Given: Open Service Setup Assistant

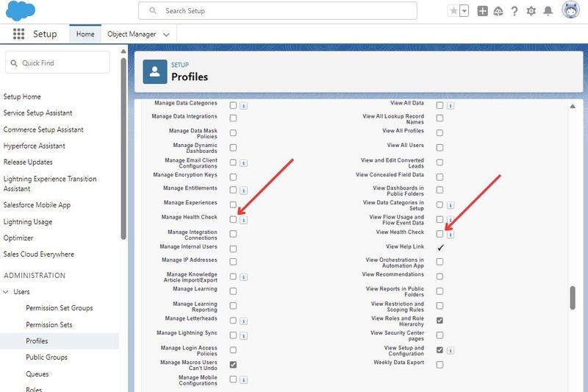Looking at the screenshot, I should (38, 113).
